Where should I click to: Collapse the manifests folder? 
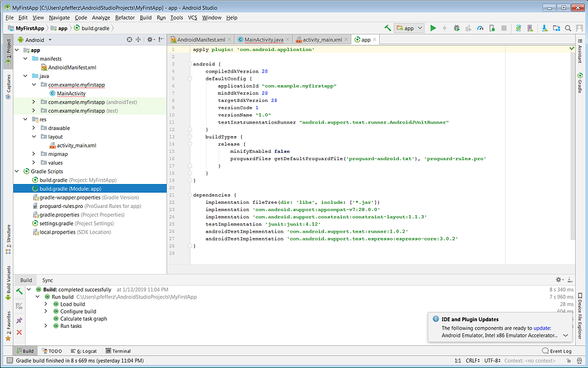tap(25, 59)
